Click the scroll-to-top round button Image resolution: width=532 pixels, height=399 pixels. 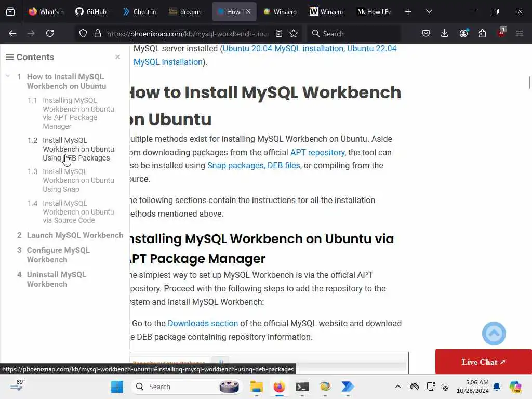(494, 334)
